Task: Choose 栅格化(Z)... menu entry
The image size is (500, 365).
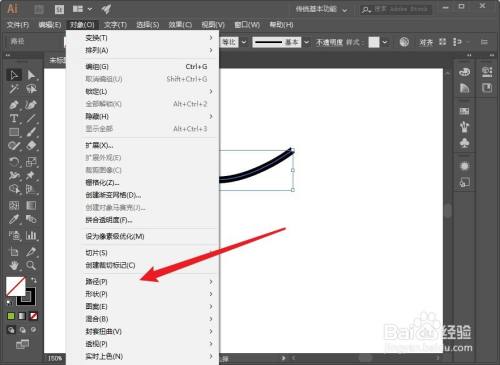Action: [x=143, y=183]
